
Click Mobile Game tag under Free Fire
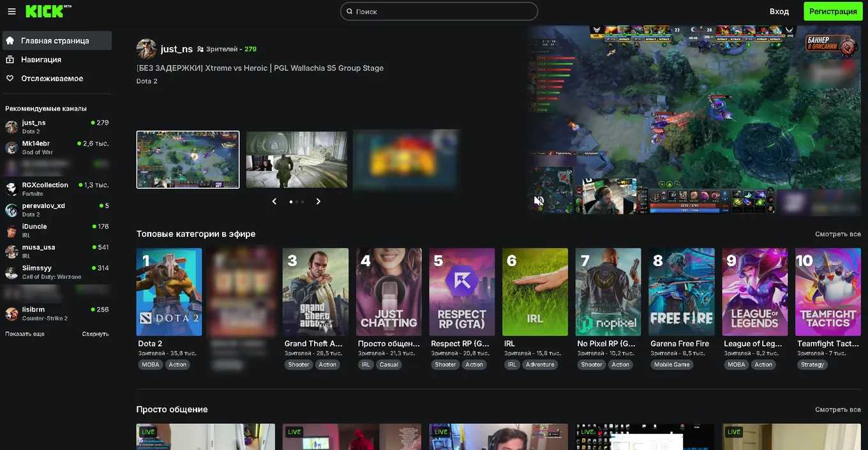(x=672, y=364)
